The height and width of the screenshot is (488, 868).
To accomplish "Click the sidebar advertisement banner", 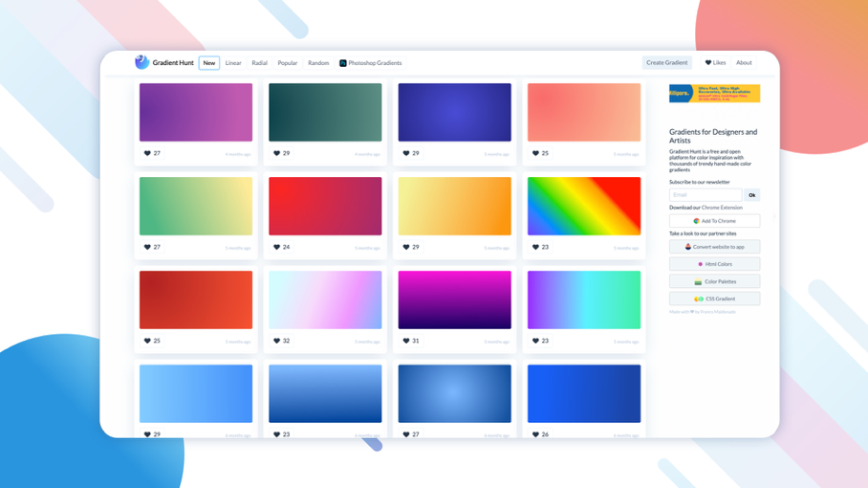I will click(714, 94).
